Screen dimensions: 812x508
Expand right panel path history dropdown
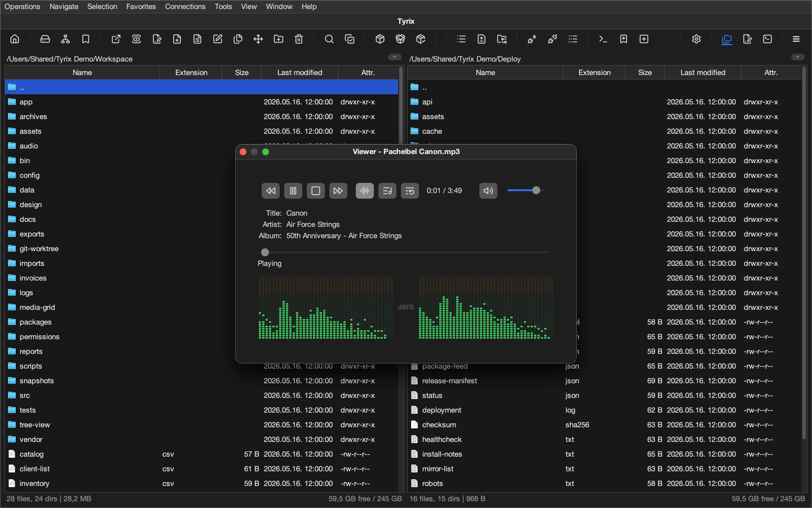798,57
